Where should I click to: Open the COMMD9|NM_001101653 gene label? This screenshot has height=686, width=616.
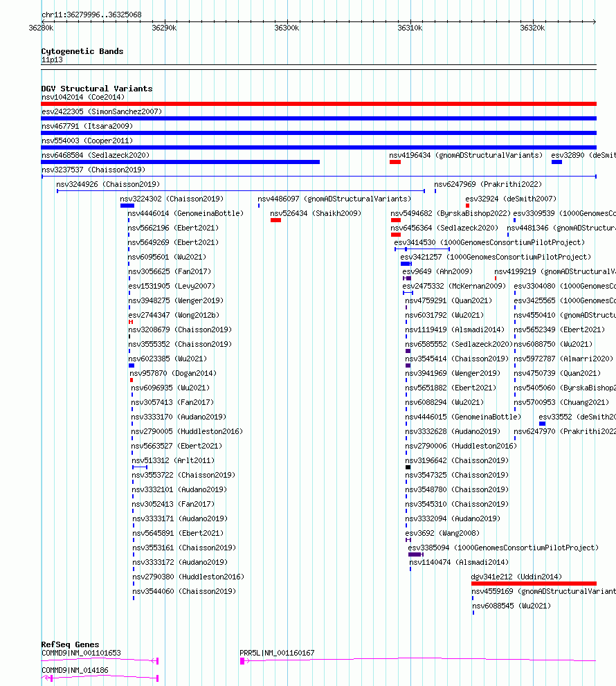click(x=81, y=653)
